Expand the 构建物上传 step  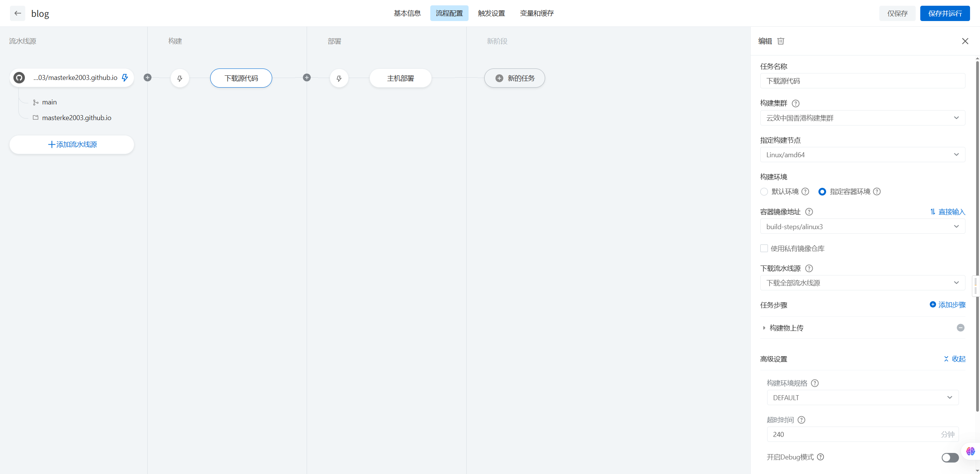click(764, 328)
